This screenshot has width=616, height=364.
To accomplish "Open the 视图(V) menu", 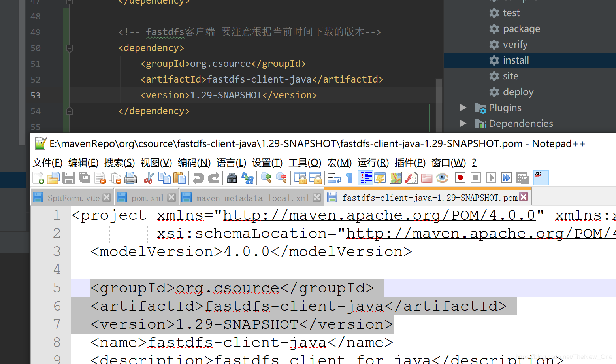I will click(156, 163).
